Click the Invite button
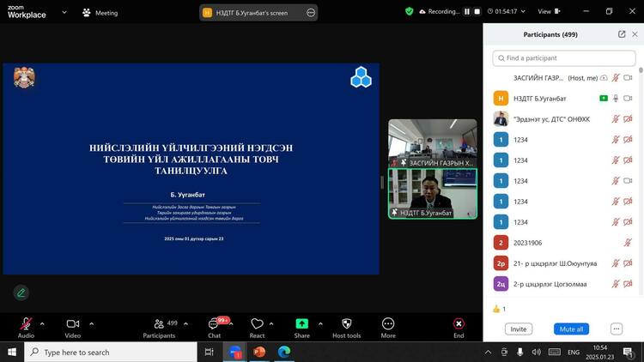Viewport: 644px width, 362px height. [x=518, y=329]
